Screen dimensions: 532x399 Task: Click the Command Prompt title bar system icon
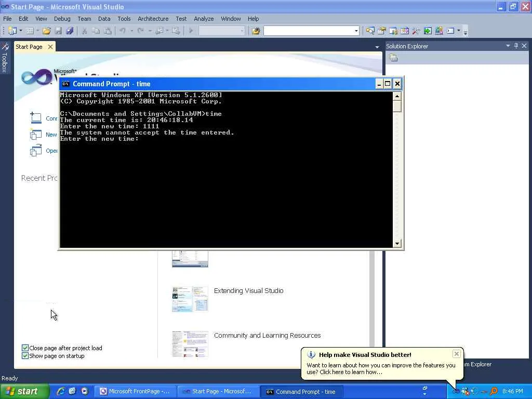pyautogui.click(x=65, y=84)
